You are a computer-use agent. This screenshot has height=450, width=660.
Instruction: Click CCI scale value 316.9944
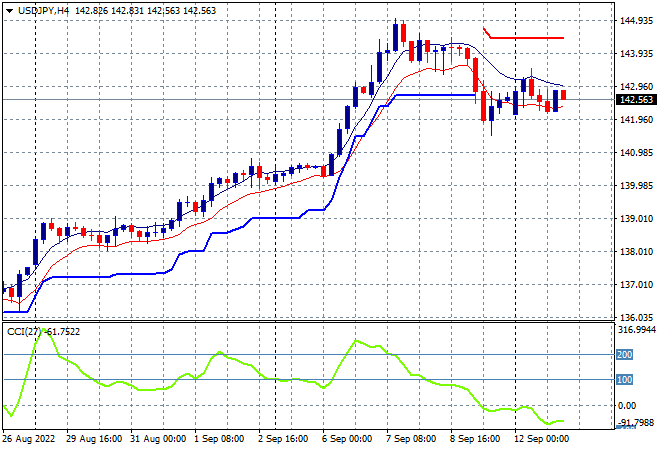pyautogui.click(x=637, y=330)
